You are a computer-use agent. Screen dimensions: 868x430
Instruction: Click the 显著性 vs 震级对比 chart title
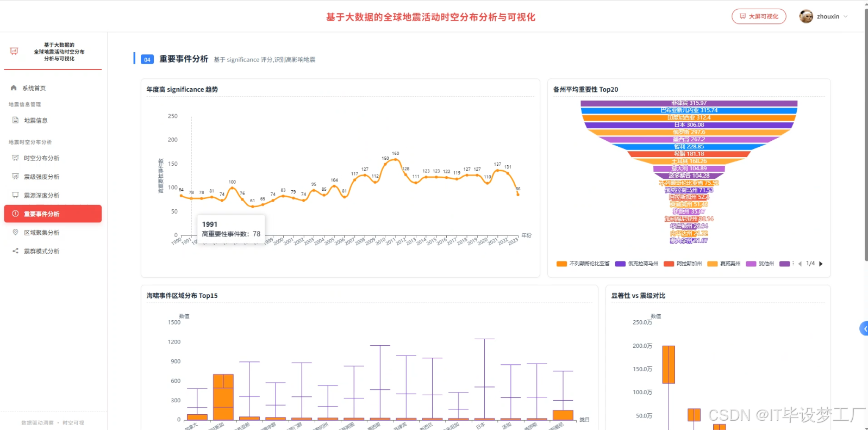[638, 296]
